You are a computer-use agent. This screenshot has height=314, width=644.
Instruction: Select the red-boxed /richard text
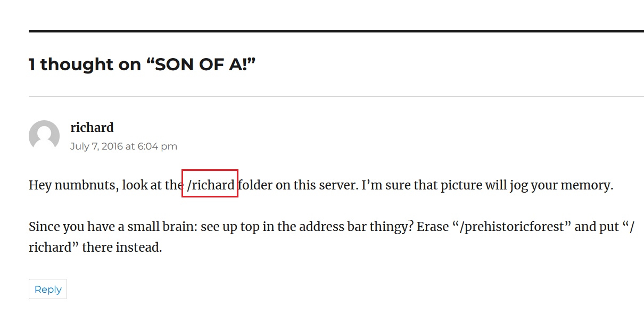click(210, 185)
